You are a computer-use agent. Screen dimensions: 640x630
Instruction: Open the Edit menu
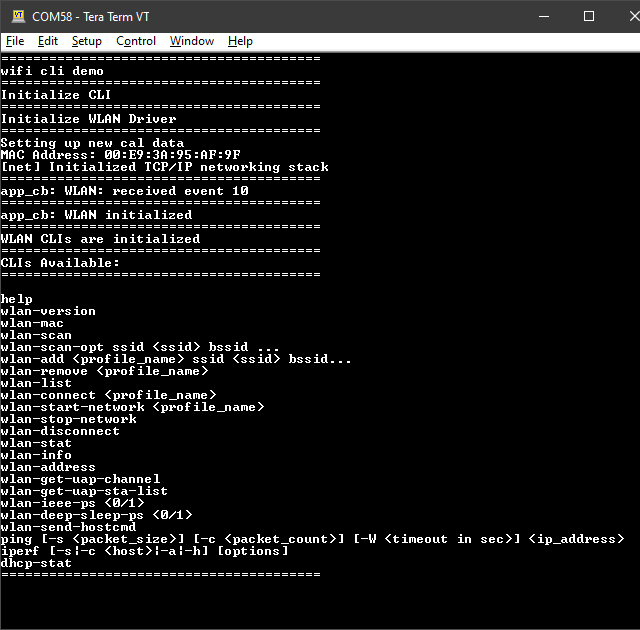point(48,41)
